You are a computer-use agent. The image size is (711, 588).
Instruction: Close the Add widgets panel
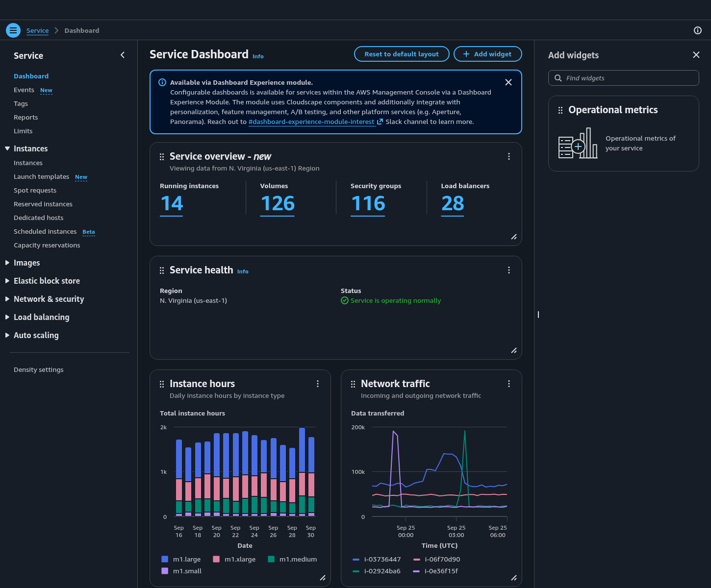pos(696,55)
